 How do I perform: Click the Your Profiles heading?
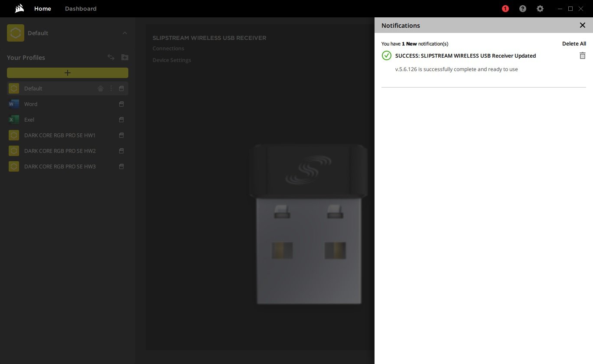(x=26, y=58)
